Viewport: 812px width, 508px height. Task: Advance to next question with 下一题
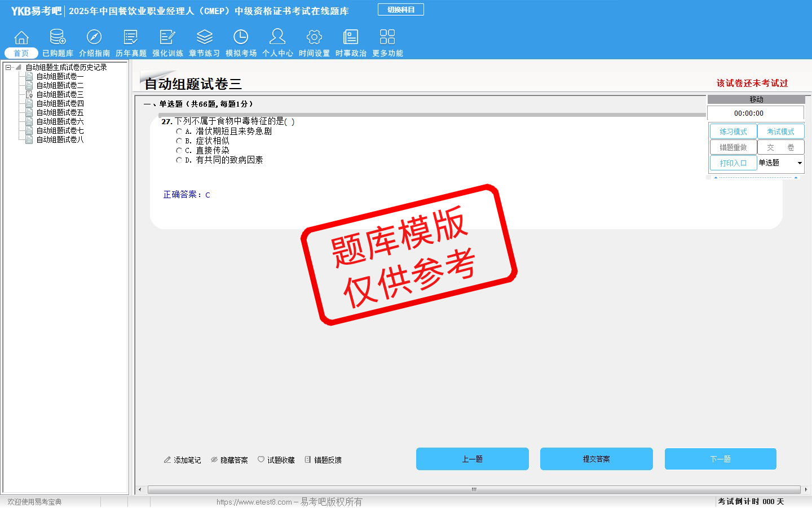coord(721,459)
